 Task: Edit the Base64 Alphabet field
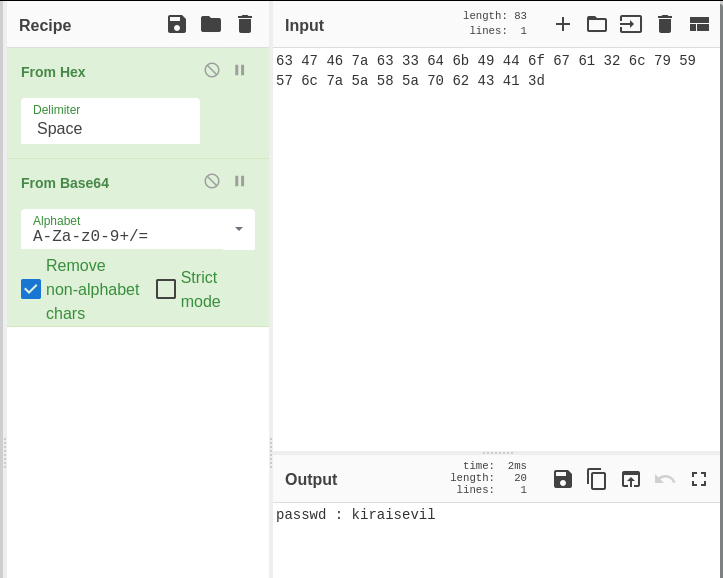coord(122,230)
